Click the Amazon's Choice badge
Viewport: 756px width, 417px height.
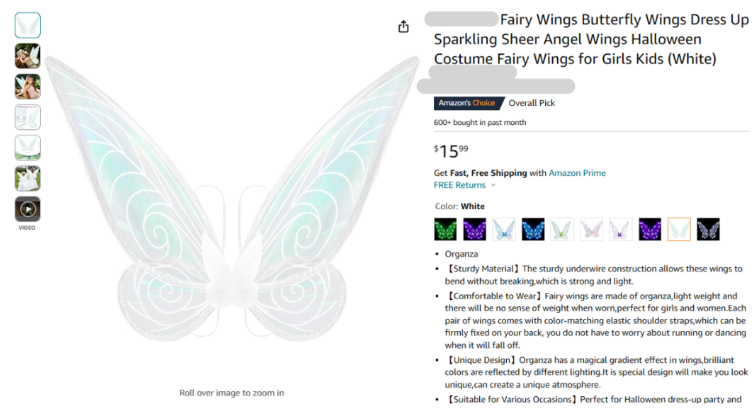click(x=468, y=103)
